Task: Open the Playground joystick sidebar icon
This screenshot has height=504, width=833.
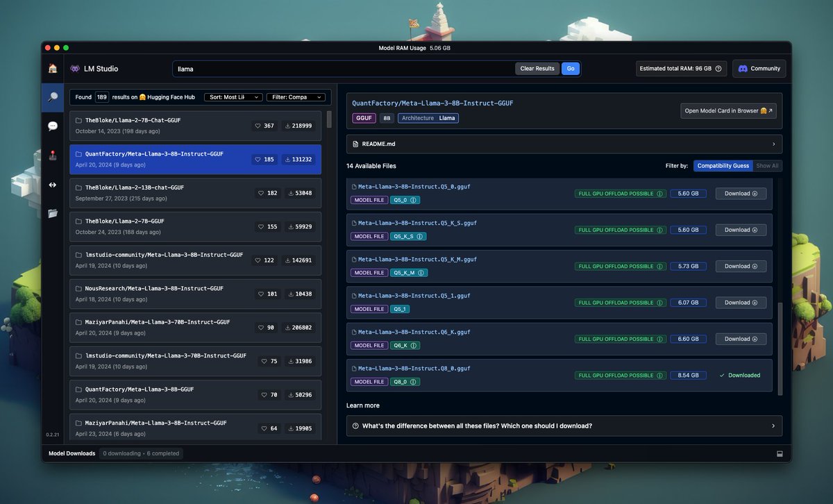Action: click(x=53, y=156)
